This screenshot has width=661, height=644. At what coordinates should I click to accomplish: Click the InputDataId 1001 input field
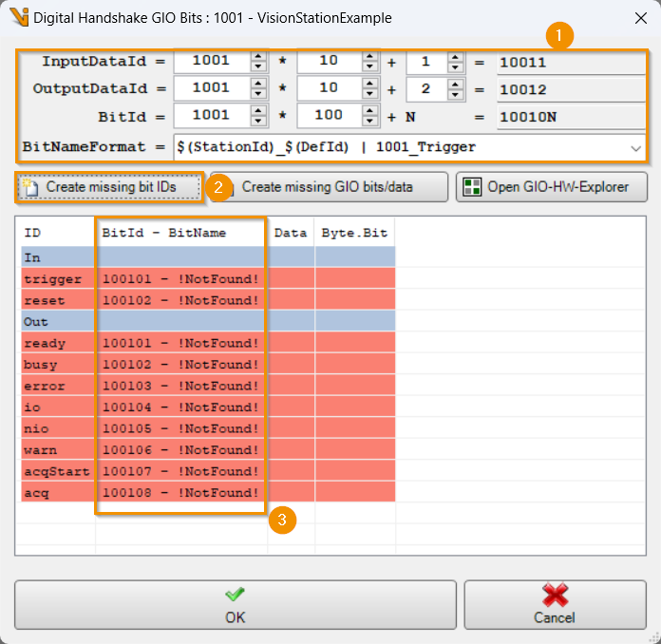pos(212,61)
